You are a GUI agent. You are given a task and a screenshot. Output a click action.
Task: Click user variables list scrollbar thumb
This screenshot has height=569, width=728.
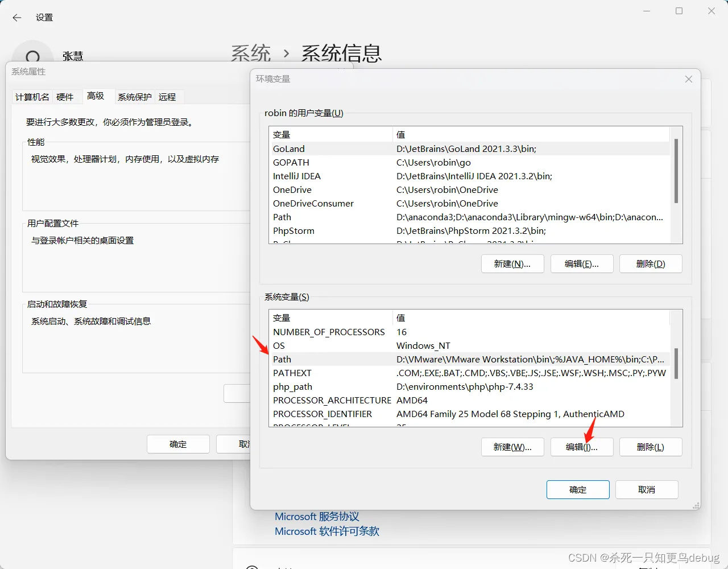click(x=676, y=171)
